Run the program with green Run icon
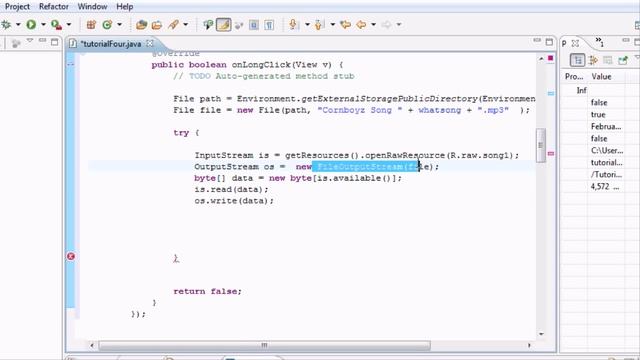 pos(31,25)
